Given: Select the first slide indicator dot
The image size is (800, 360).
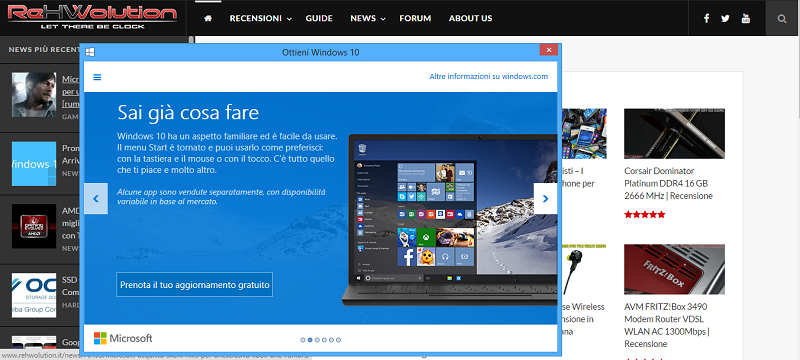Looking at the screenshot, I should click(303, 340).
